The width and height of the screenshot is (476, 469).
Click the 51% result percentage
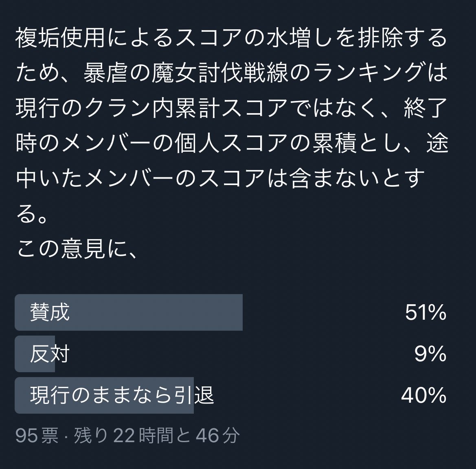(426, 312)
